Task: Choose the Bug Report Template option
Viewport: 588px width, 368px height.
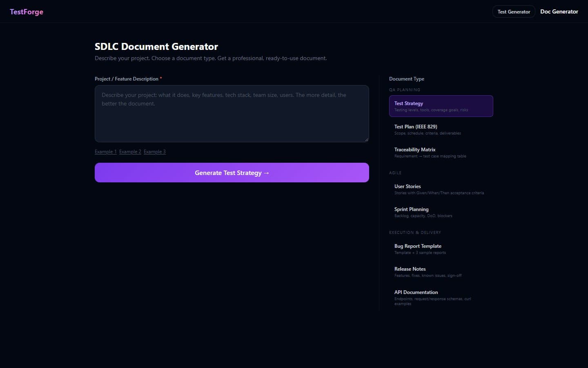Action: coord(441,249)
